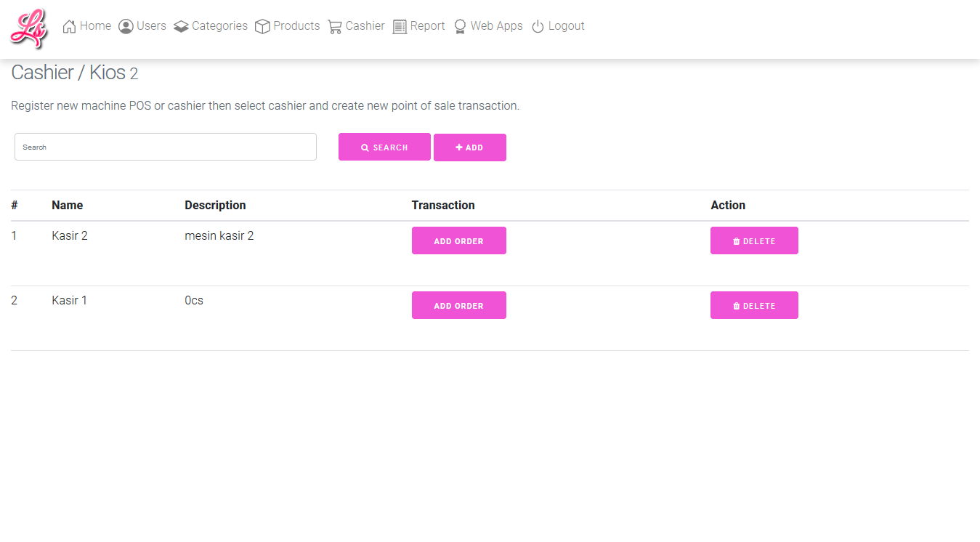This screenshot has width=980, height=542.
Task: Select the Kasir 1 name cell
Action: (x=70, y=301)
